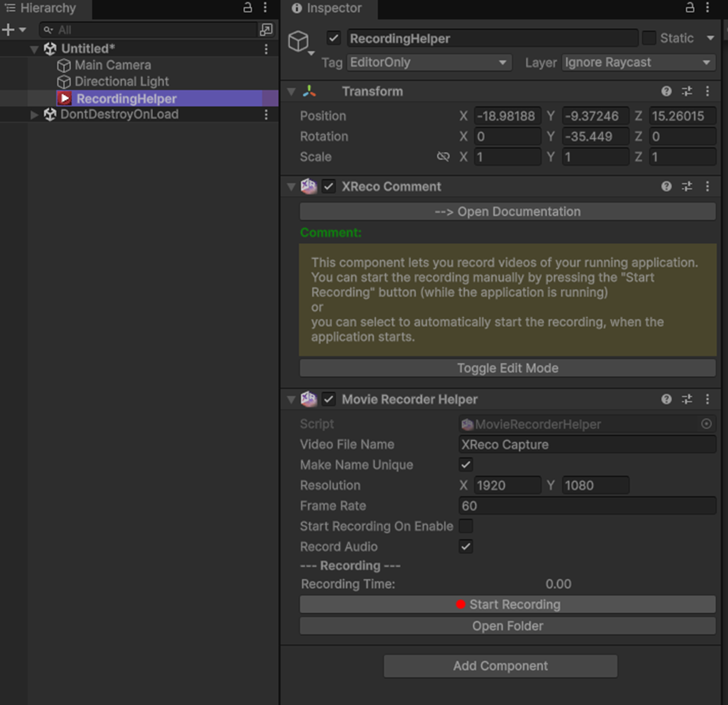Open the Transform component help icon
Image resolution: width=728 pixels, height=705 pixels.
coord(666,91)
